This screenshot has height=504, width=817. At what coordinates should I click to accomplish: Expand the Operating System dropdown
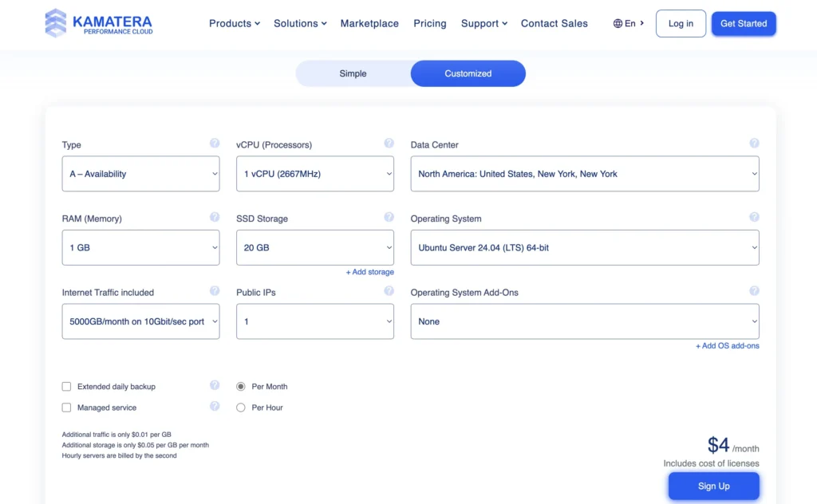coord(584,248)
